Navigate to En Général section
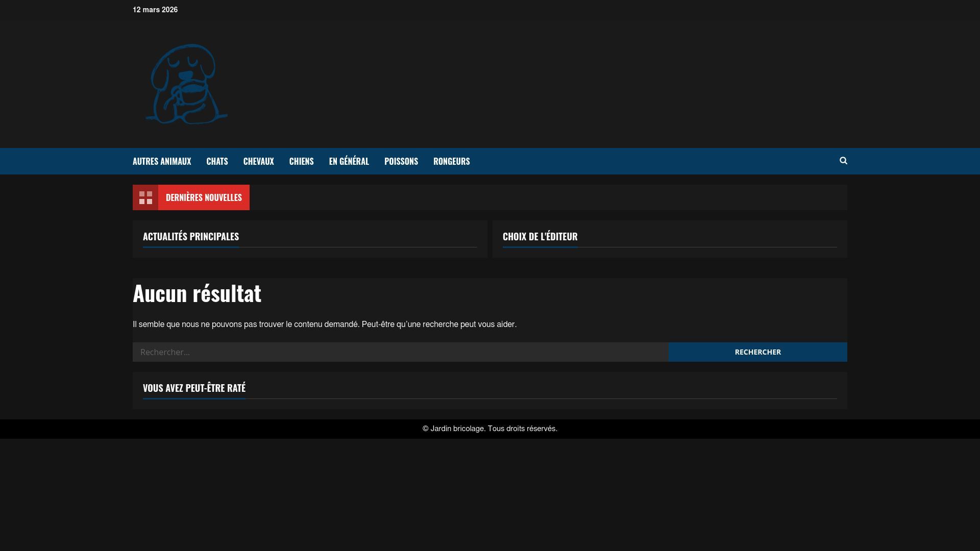Image resolution: width=980 pixels, height=551 pixels. pos(349,161)
